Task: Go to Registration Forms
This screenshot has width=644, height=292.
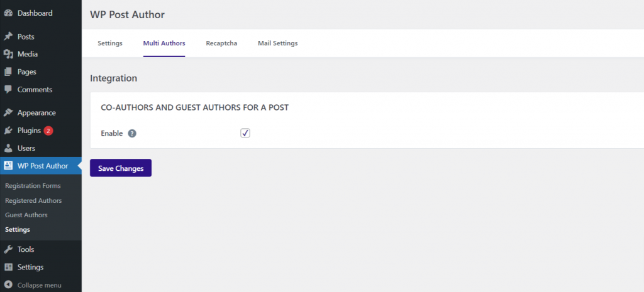Action: (x=33, y=186)
